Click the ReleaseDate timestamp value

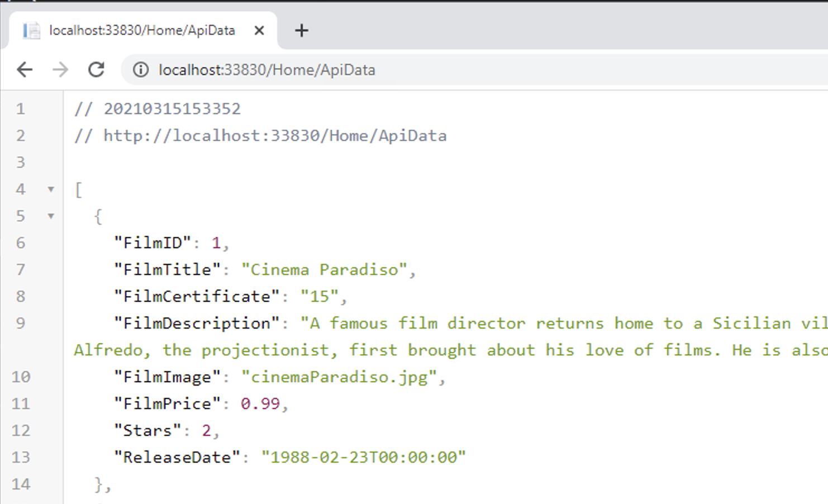(x=364, y=457)
